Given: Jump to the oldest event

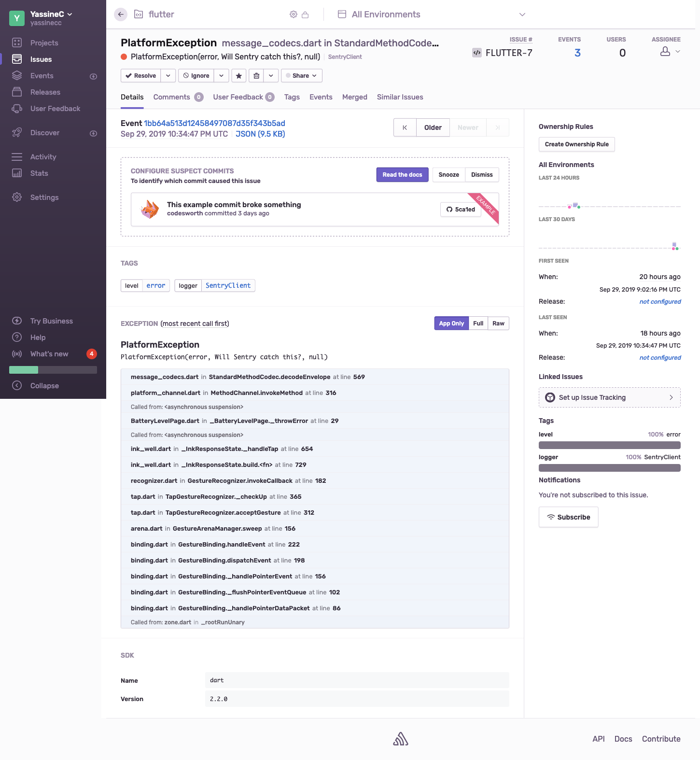Looking at the screenshot, I should 405,127.
